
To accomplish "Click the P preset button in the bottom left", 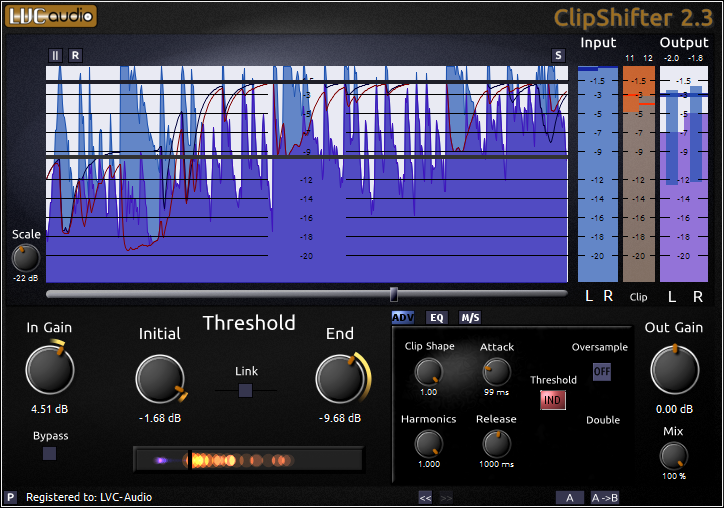I will [11, 497].
